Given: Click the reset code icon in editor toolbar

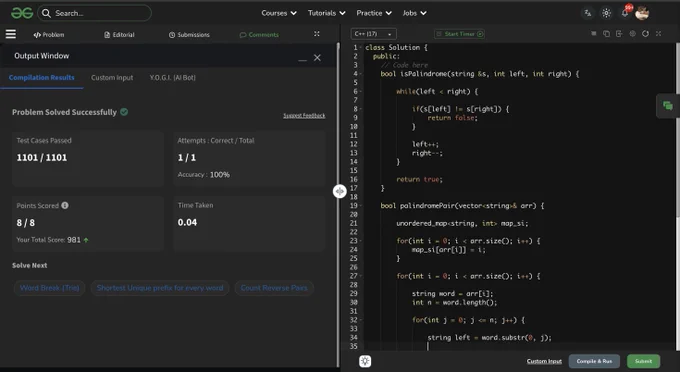Looking at the screenshot, I should [645, 34].
